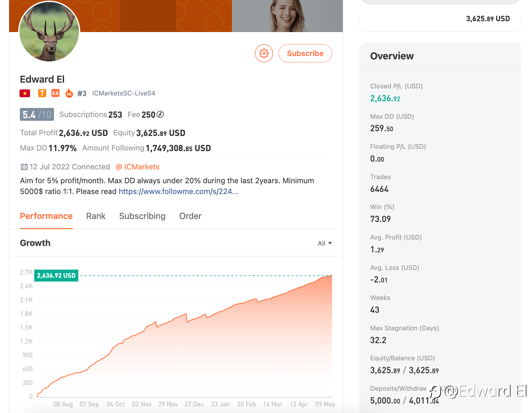Select the ICMarketsSC-Live04 server name
532x413 pixels.
tap(124, 93)
